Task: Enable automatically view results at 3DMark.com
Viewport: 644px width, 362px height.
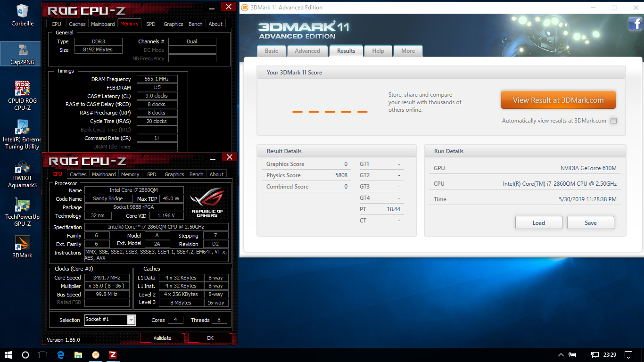Action: 613,121
